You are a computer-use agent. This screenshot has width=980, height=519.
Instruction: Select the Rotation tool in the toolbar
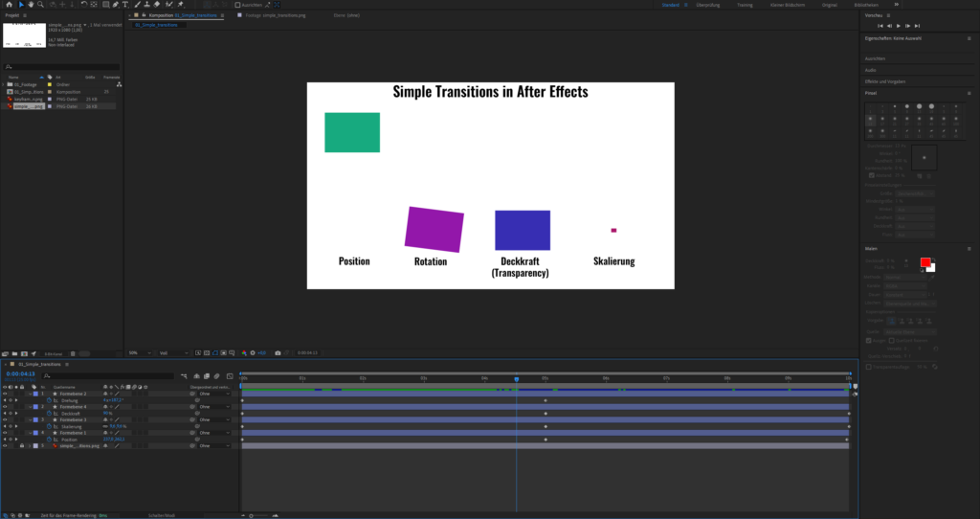point(84,5)
